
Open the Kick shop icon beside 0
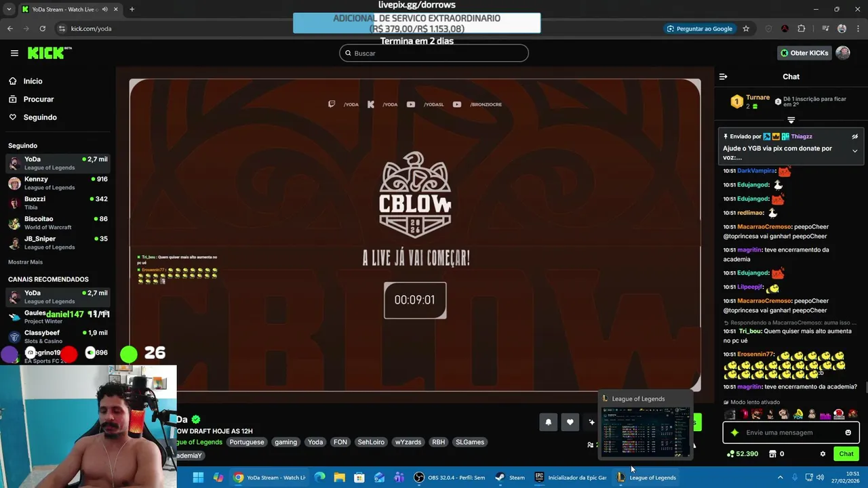pyautogui.click(x=772, y=454)
